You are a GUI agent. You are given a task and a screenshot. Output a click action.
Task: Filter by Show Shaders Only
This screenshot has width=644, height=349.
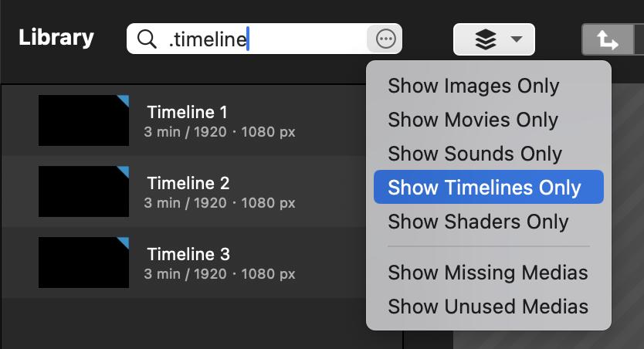[x=478, y=222]
